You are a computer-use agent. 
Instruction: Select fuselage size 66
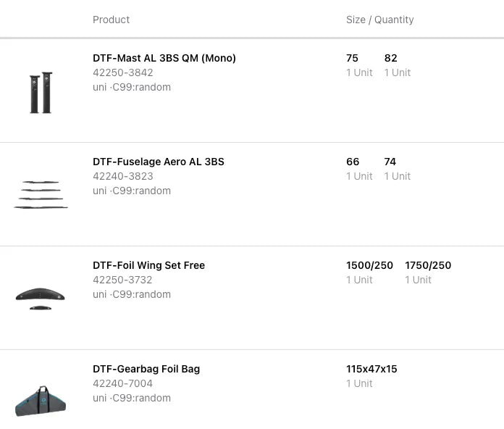coord(353,162)
